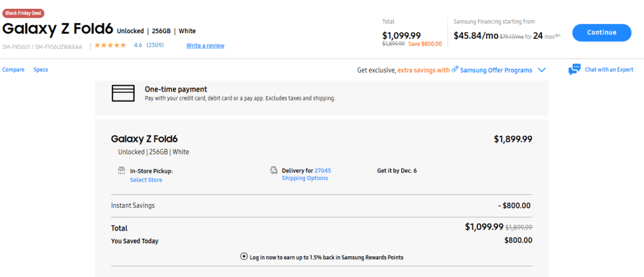The height and width of the screenshot is (277, 644).
Task: Open the Compare tab
Action: coord(13,70)
